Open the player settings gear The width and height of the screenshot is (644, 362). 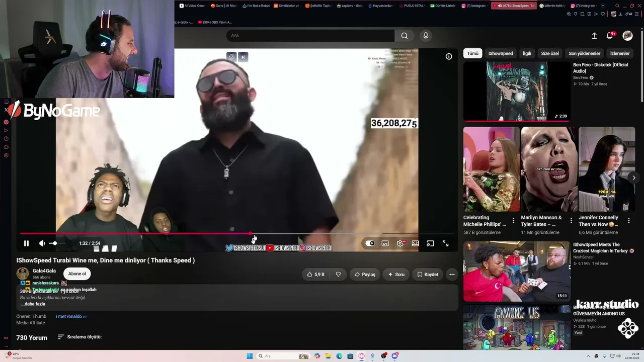pyautogui.click(x=400, y=243)
